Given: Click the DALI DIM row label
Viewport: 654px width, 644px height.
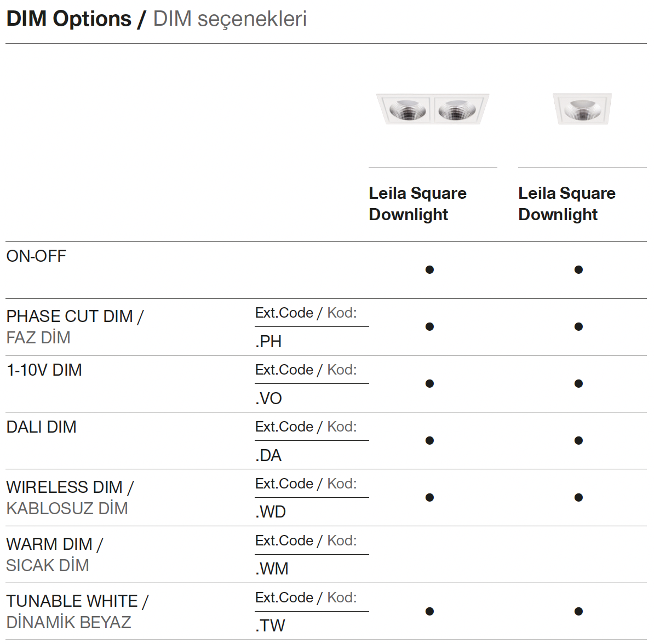Looking at the screenshot, I should tap(41, 427).
